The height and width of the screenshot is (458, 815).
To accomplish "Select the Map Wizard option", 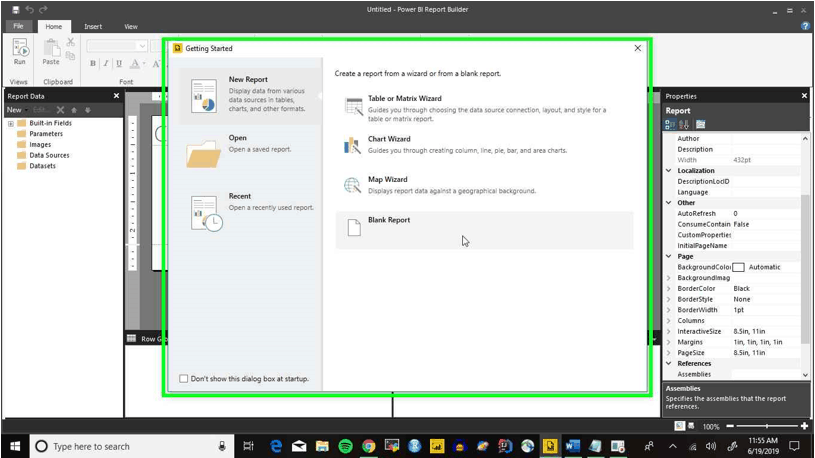I will (484, 186).
